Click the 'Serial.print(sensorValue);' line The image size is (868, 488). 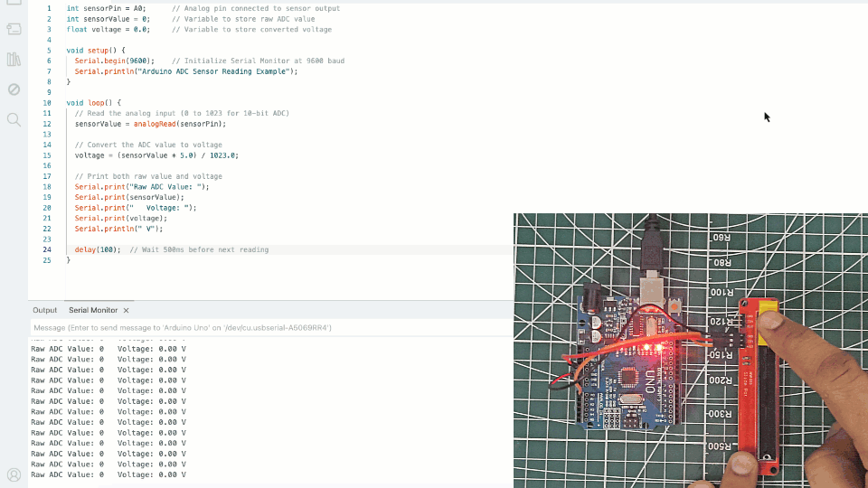point(129,198)
